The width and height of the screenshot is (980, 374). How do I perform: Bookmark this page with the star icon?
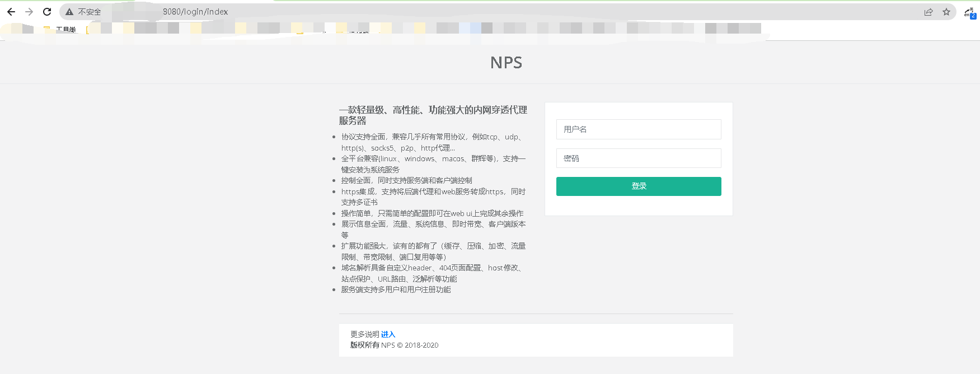point(946,12)
